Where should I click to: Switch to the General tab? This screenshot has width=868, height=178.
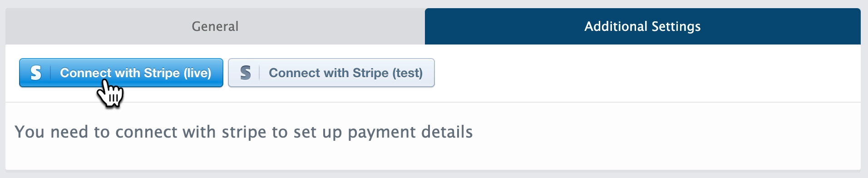coord(215,26)
